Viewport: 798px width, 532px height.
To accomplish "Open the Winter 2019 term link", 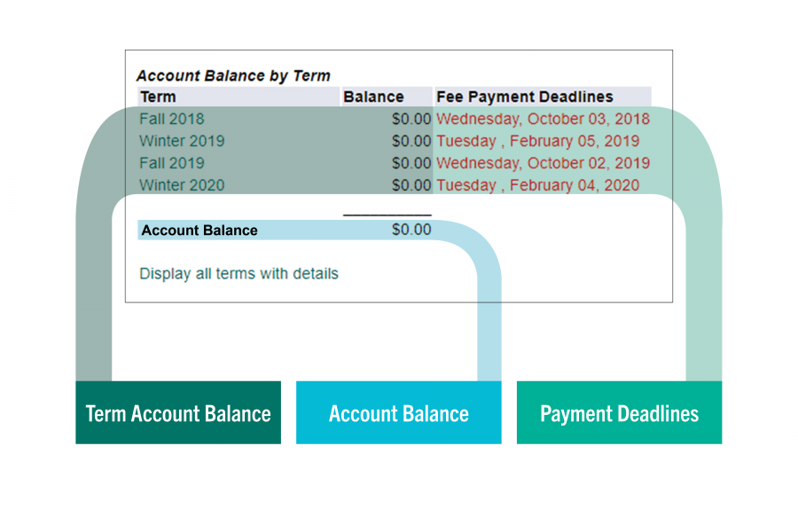I will click(x=182, y=141).
